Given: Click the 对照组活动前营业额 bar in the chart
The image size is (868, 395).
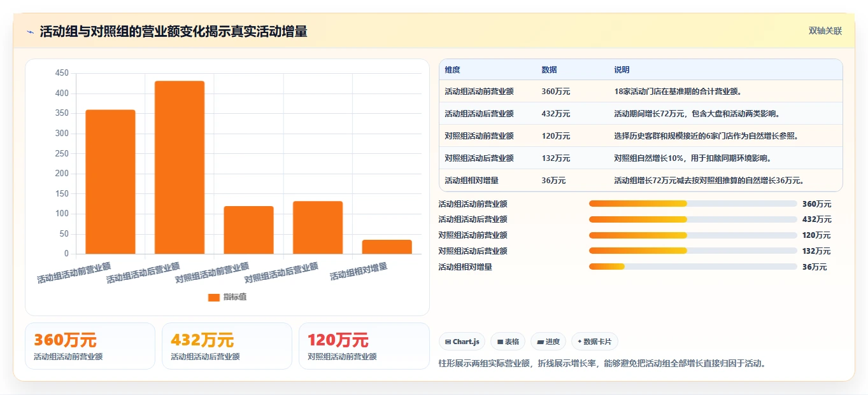Looking at the screenshot, I should pos(248,230).
